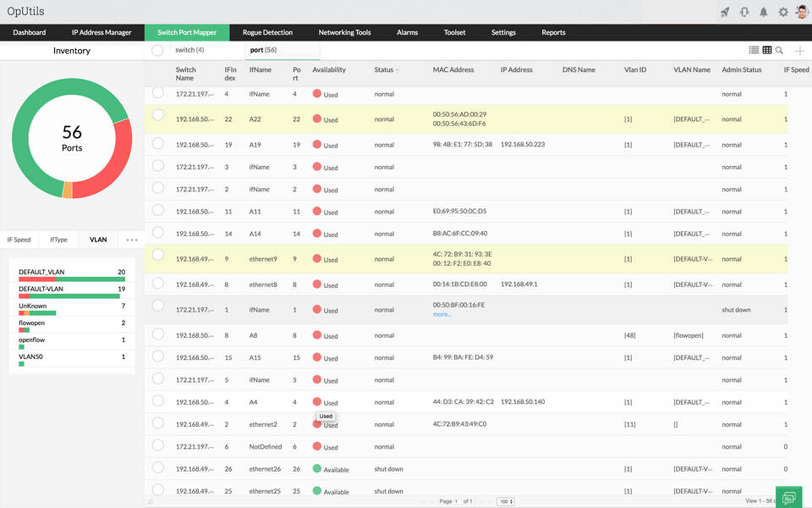Click the support headset icon

coord(745,11)
